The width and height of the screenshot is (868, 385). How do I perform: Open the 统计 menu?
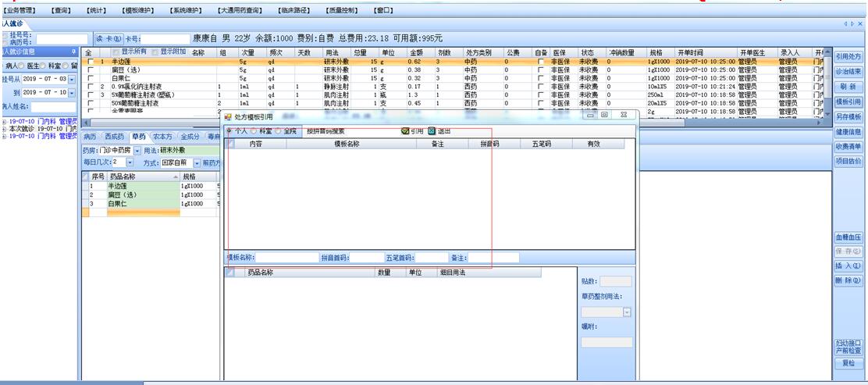click(x=96, y=10)
